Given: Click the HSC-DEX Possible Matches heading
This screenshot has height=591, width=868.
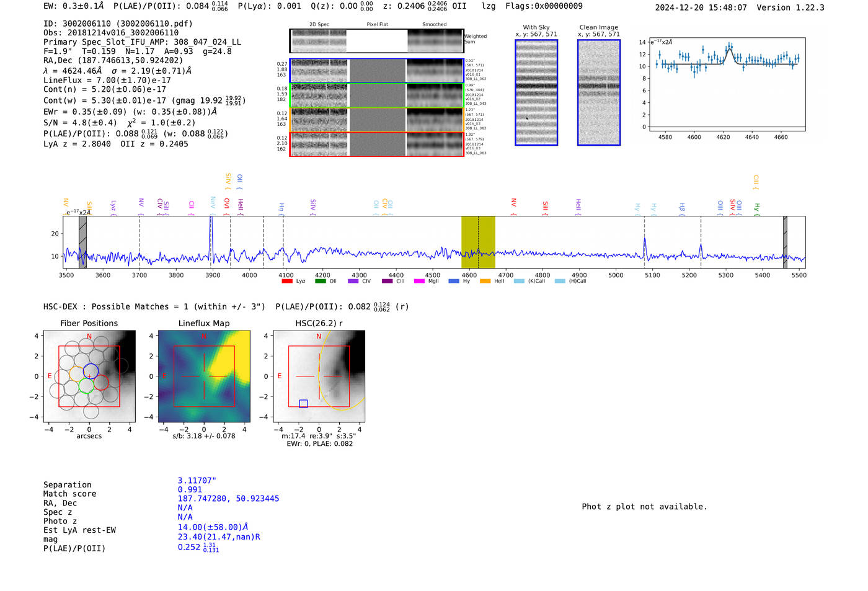Looking at the screenshot, I should click(154, 307).
